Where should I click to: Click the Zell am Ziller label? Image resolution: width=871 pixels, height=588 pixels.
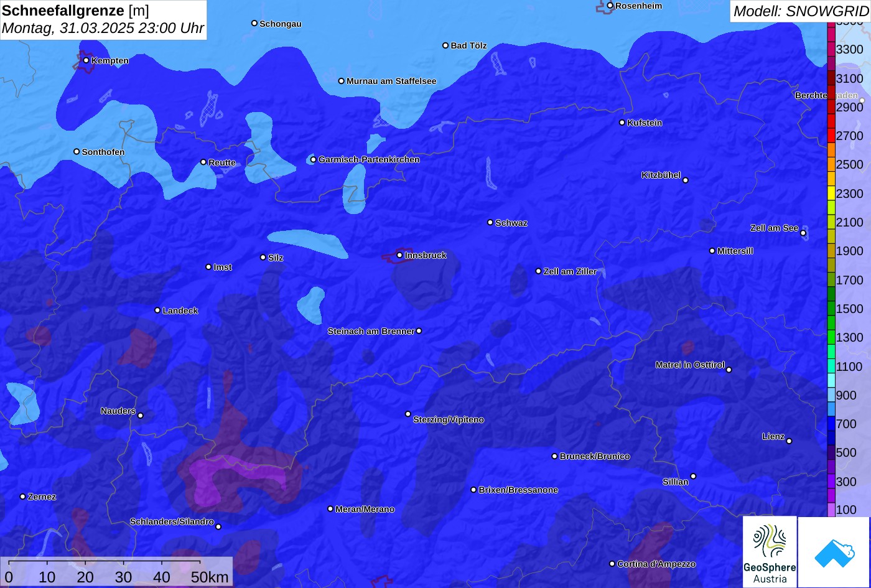571,271
